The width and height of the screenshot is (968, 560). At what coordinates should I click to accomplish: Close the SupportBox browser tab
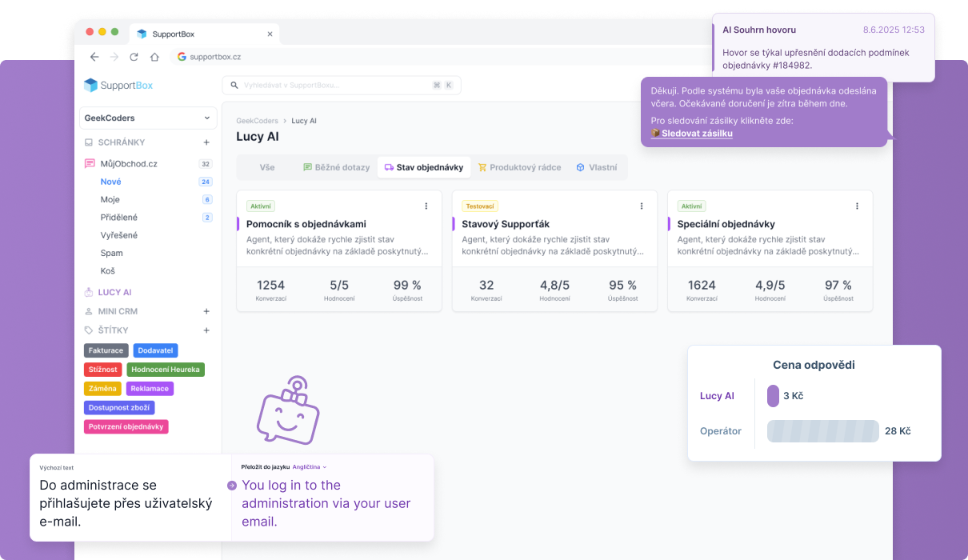(x=270, y=34)
